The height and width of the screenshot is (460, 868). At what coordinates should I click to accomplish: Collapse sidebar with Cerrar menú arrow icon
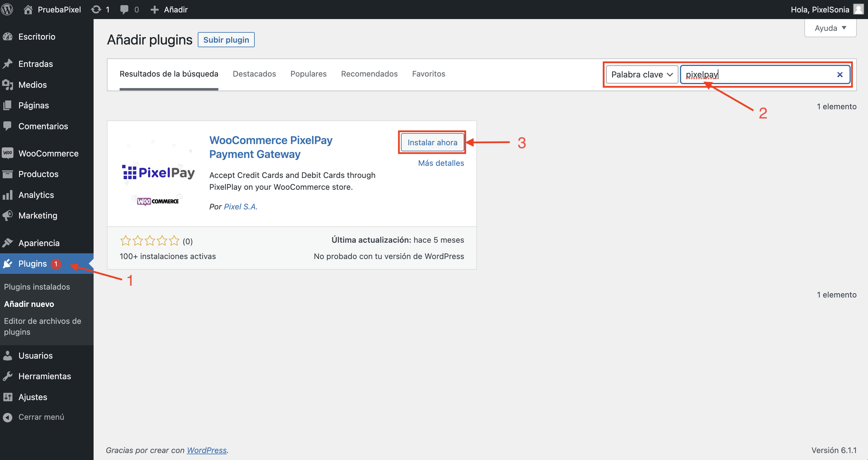pyautogui.click(x=7, y=417)
